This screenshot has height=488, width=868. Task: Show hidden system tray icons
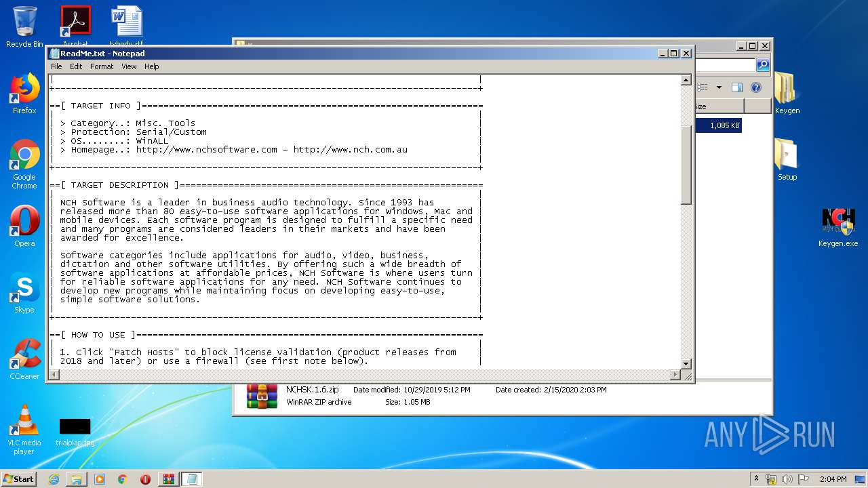click(756, 479)
